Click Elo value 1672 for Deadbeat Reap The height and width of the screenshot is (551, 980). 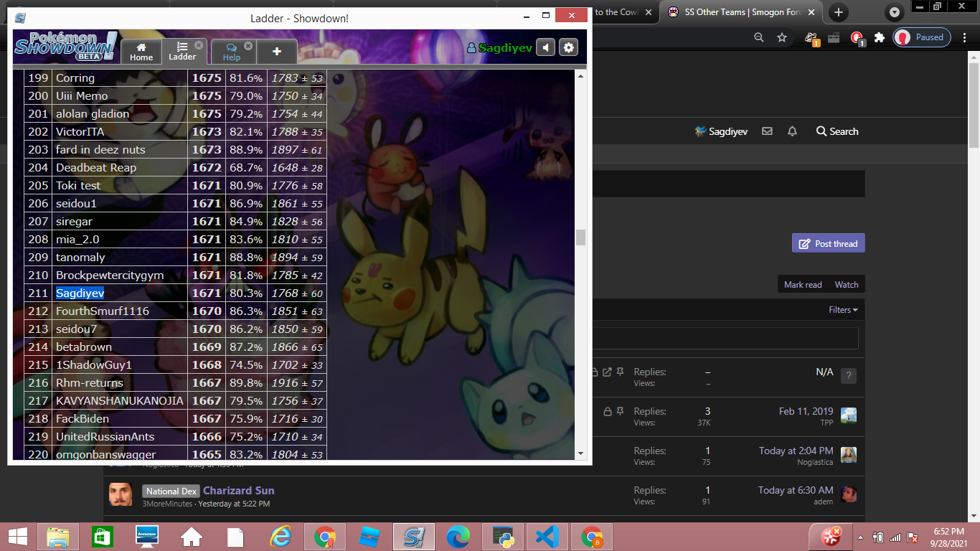[x=207, y=168]
